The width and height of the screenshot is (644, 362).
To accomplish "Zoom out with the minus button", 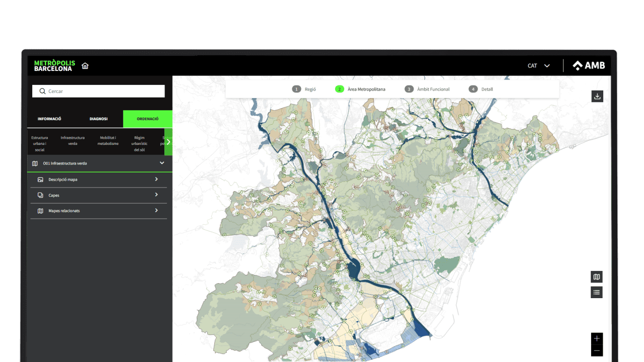I will [x=597, y=350].
